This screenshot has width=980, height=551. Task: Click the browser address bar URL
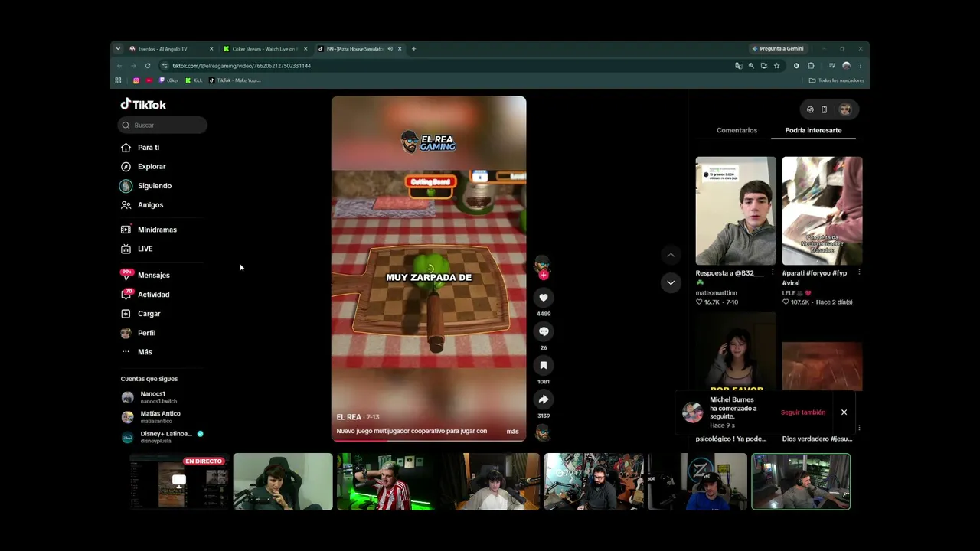click(241, 66)
